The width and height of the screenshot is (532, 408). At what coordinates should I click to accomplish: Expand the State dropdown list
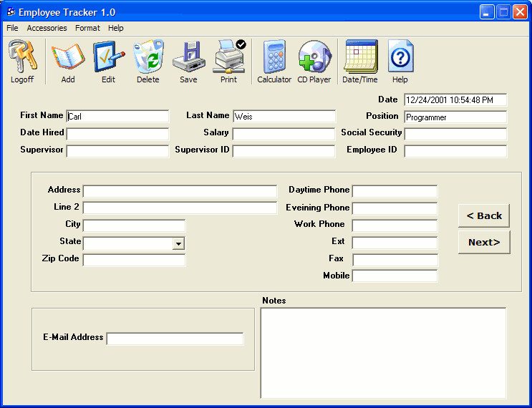[x=178, y=244]
